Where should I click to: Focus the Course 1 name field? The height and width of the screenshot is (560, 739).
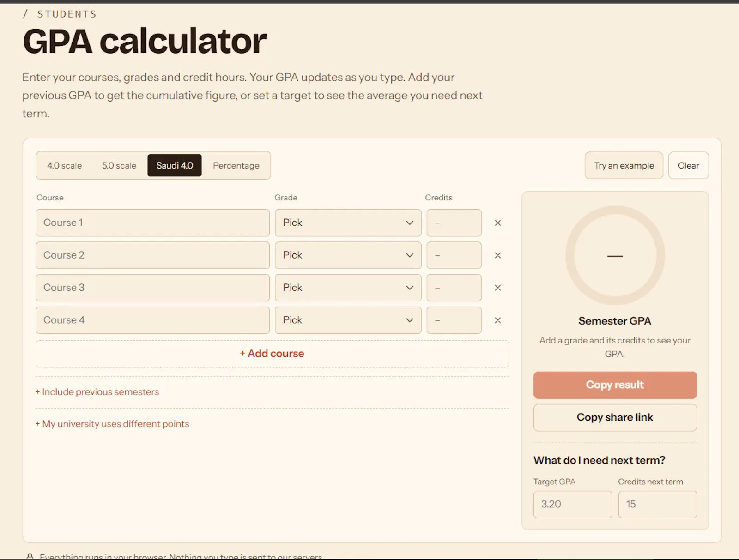[x=152, y=223]
